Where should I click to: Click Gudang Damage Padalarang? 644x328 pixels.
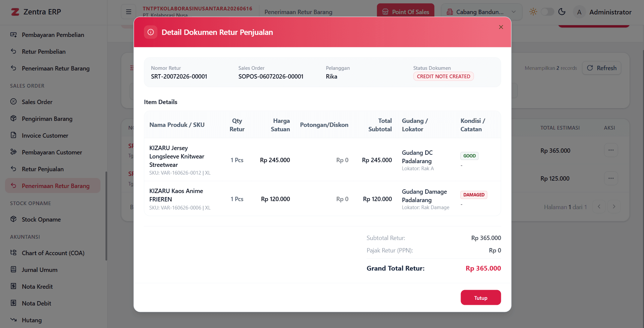(424, 196)
